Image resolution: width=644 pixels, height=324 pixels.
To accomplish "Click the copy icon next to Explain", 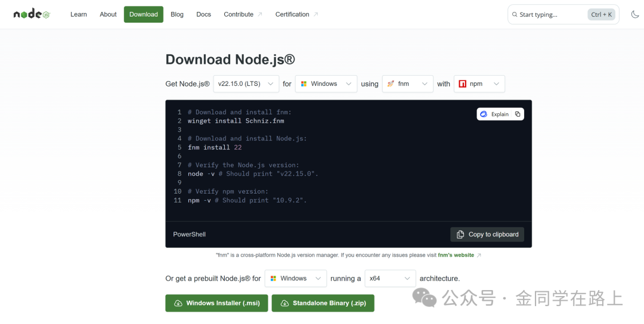I will pyautogui.click(x=518, y=114).
